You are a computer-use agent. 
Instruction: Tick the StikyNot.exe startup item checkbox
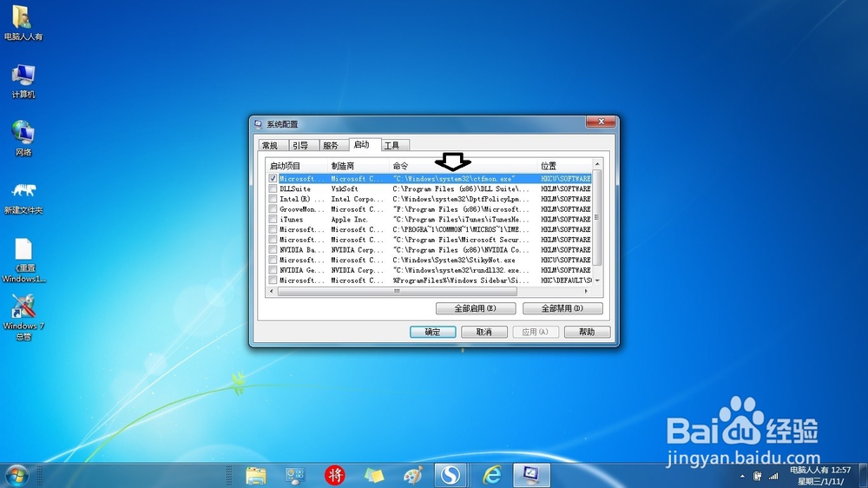273,260
